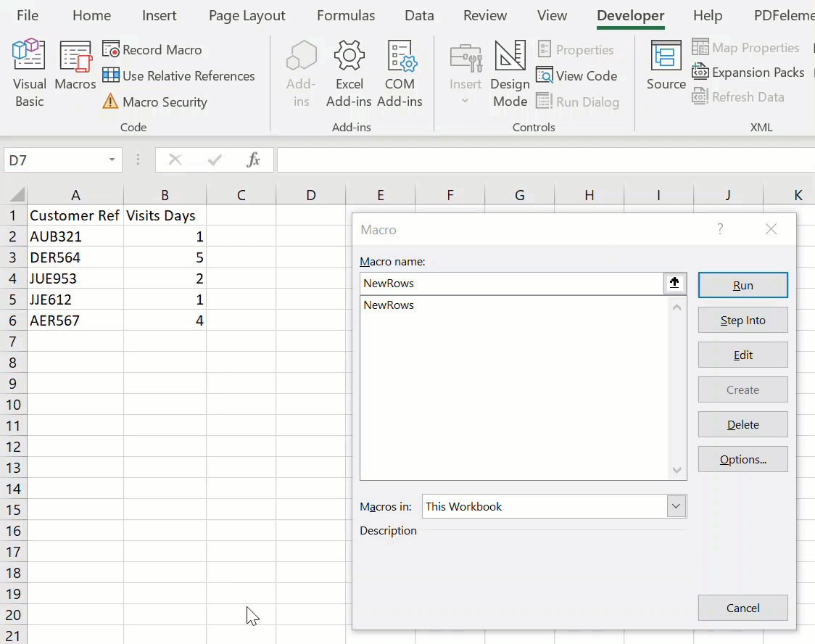Toggle Use Relative References

[178, 76]
